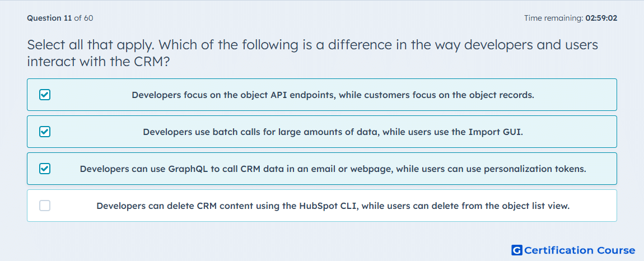The image size is (644, 261).
Task: Uncheck the object API endpoints answer checkbox
Action: (x=45, y=95)
